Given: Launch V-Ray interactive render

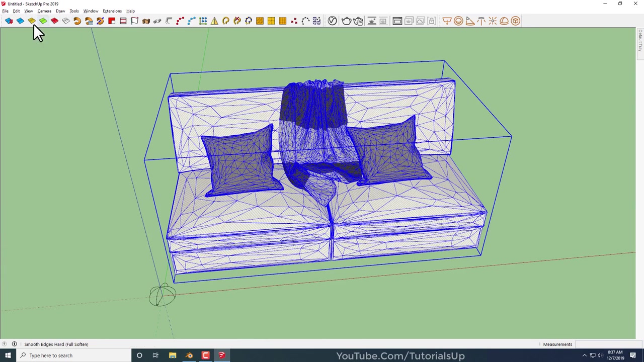Looking at the screenshot, I should (358, 21).
